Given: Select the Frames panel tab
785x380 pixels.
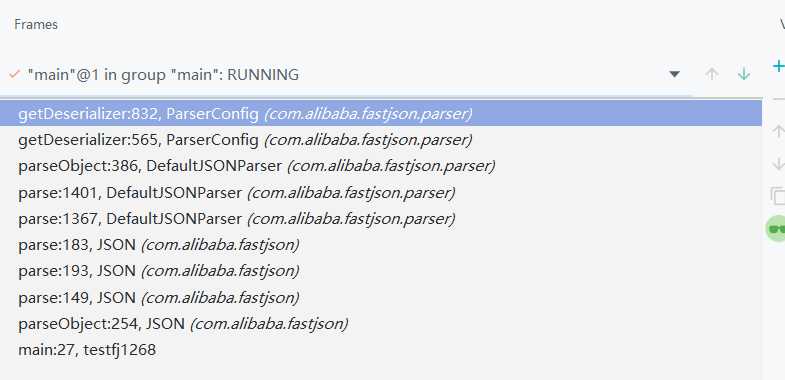Looking at the screenshot, I should (36, 25).
